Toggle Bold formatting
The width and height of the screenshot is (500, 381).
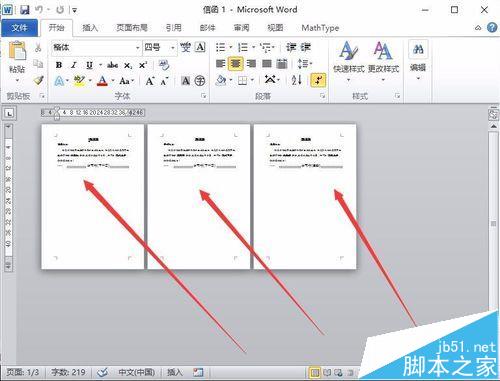(59, 65)
